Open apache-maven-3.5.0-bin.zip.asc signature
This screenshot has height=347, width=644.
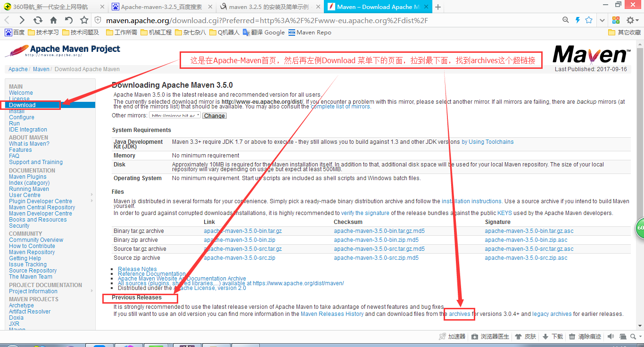click(526, 240)
